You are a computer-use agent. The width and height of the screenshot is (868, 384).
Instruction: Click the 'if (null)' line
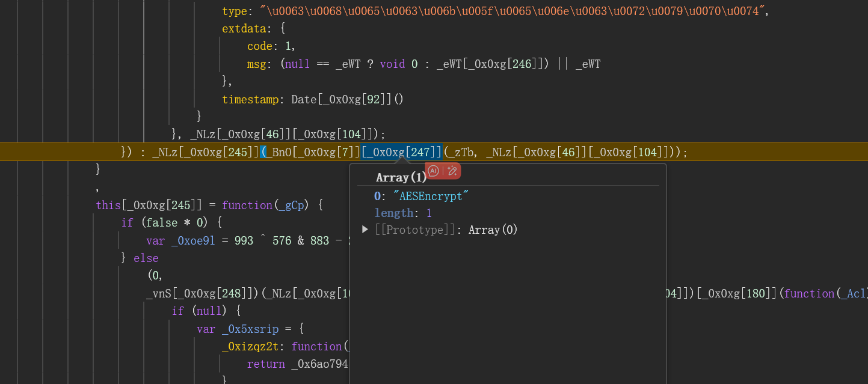click(x=206, y=311)
